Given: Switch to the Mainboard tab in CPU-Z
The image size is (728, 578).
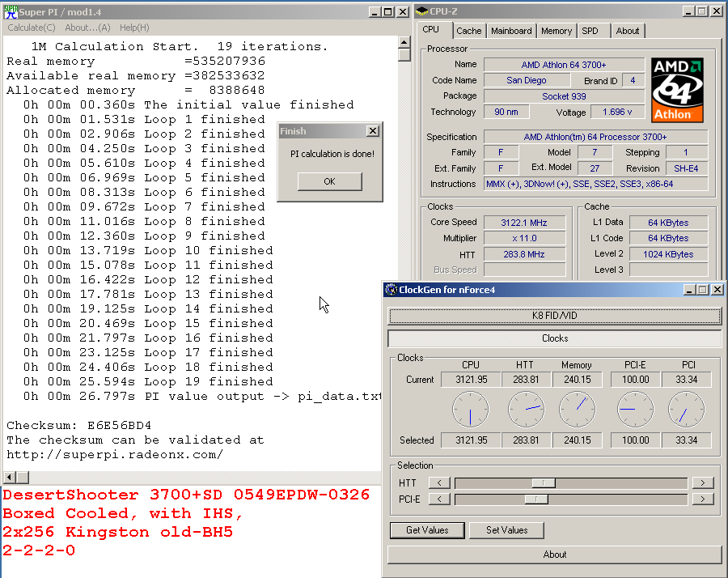Looking at the screenshot, I should (x=511, y=31).
